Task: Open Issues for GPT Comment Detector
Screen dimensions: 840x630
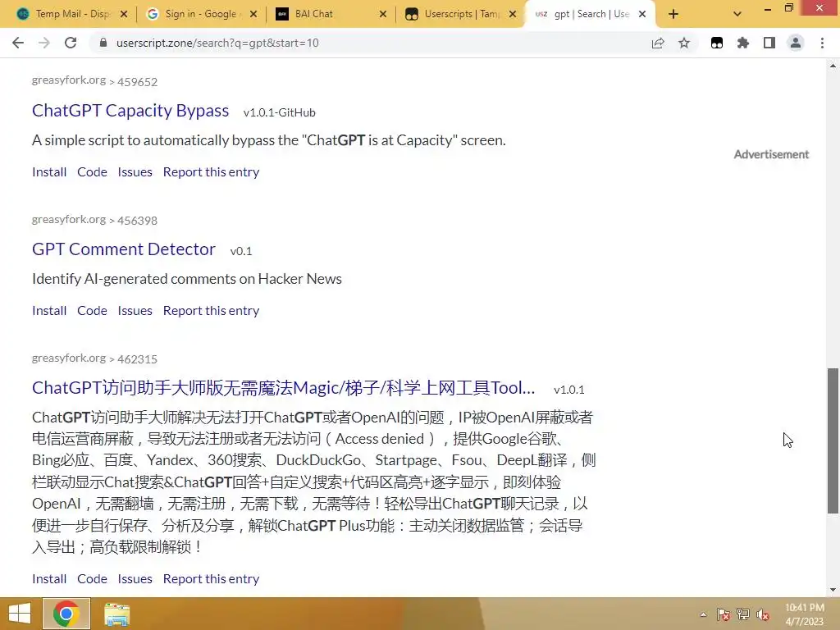Action: (x=135, y=311)
